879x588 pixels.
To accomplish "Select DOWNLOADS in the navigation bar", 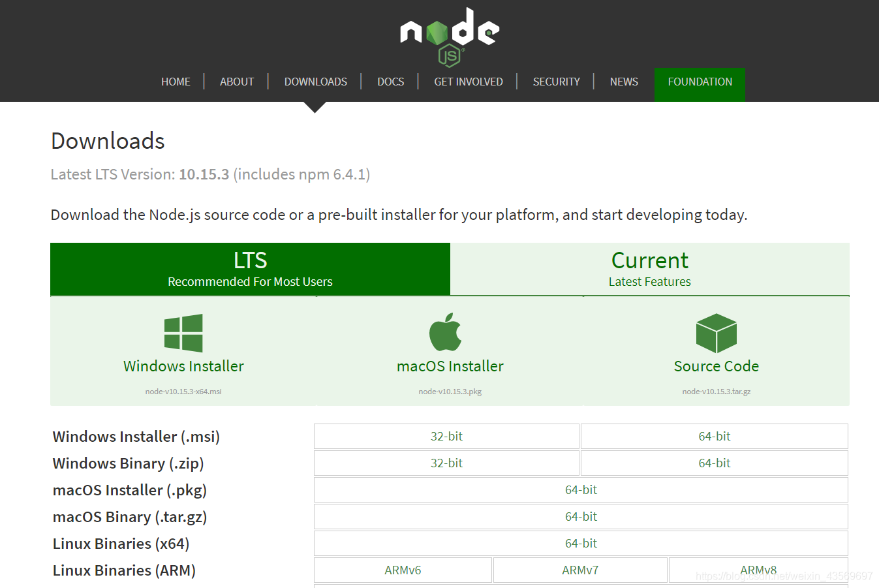I will click(316, 82).
